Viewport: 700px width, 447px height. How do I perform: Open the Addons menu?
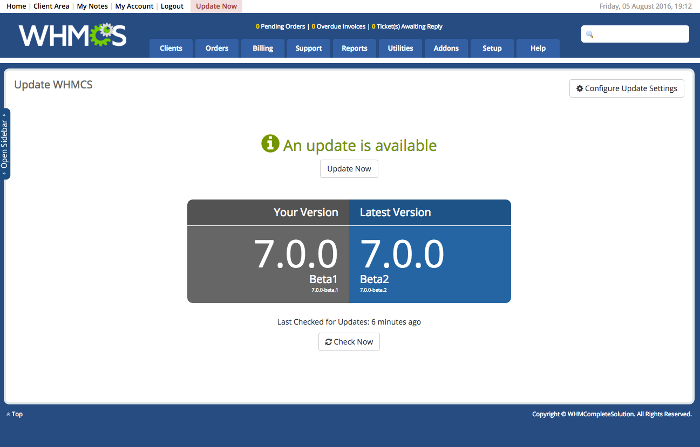click(x=446, y=48)
